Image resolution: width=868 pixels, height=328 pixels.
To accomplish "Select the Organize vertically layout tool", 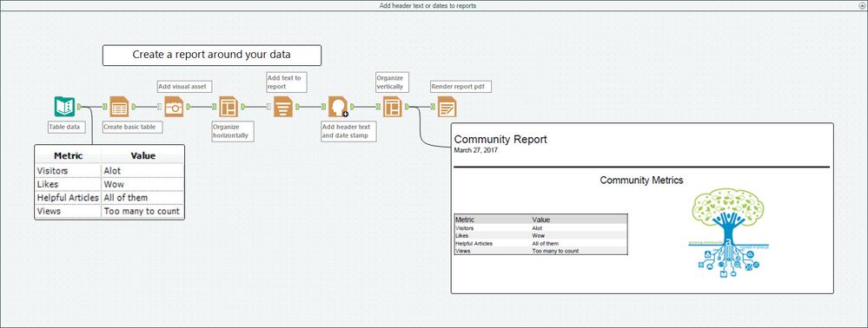I will [393, 106].
